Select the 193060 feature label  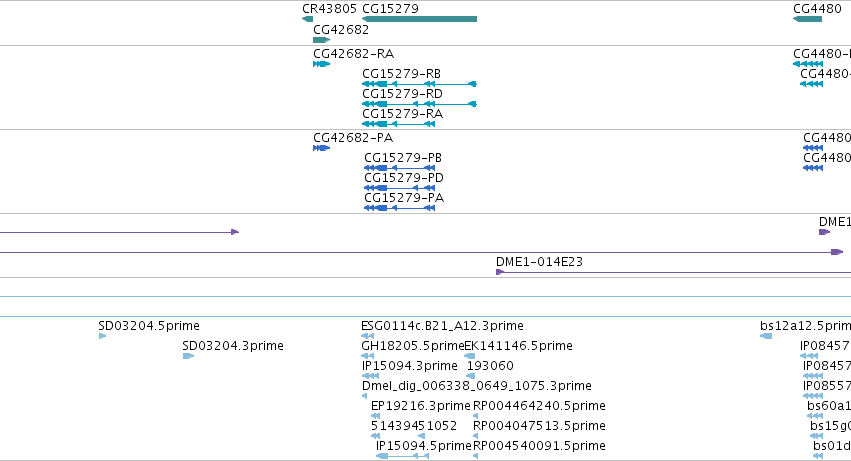point(490,366)
